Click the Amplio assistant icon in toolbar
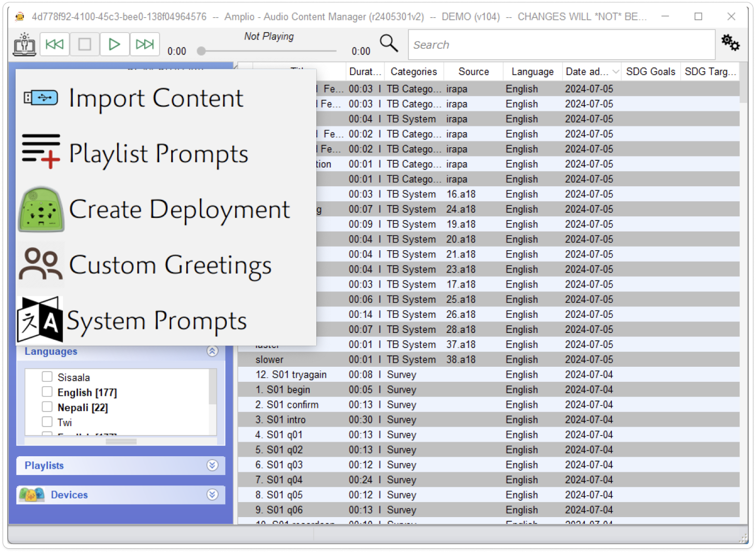Image resolution: width=756 pixels, height=553 pixels. 23,45
